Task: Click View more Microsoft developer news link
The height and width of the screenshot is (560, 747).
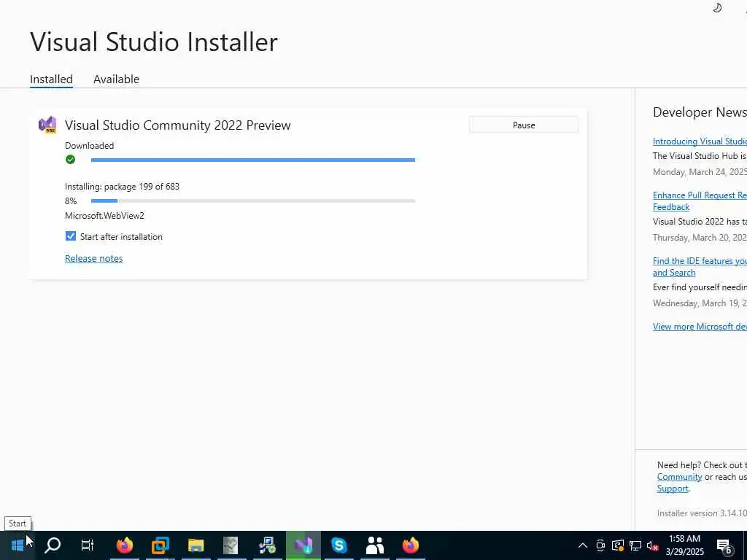Action: pyautogui.click(x=700, y=326)
